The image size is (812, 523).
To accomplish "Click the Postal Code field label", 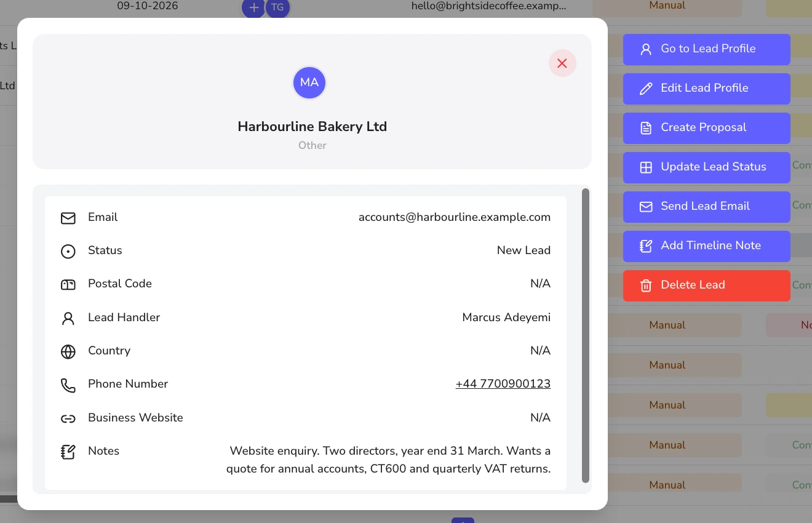I will tap(120, 284).
